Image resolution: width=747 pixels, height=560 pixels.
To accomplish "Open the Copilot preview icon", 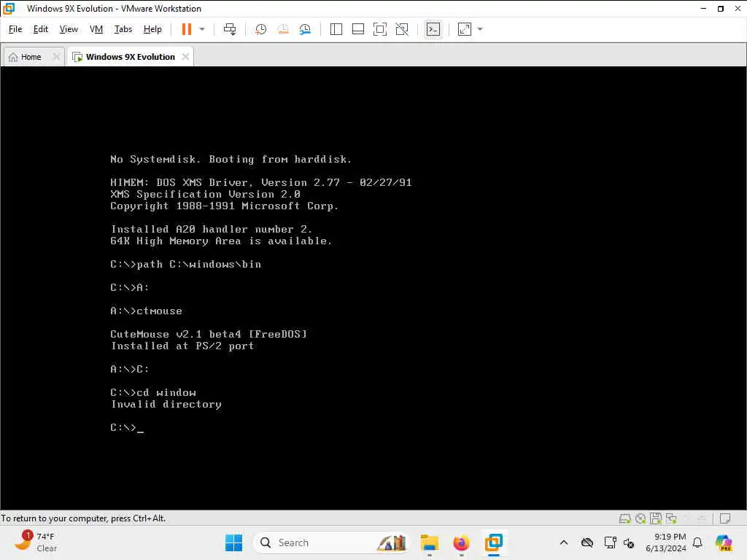I will click(x=724, y=542).
